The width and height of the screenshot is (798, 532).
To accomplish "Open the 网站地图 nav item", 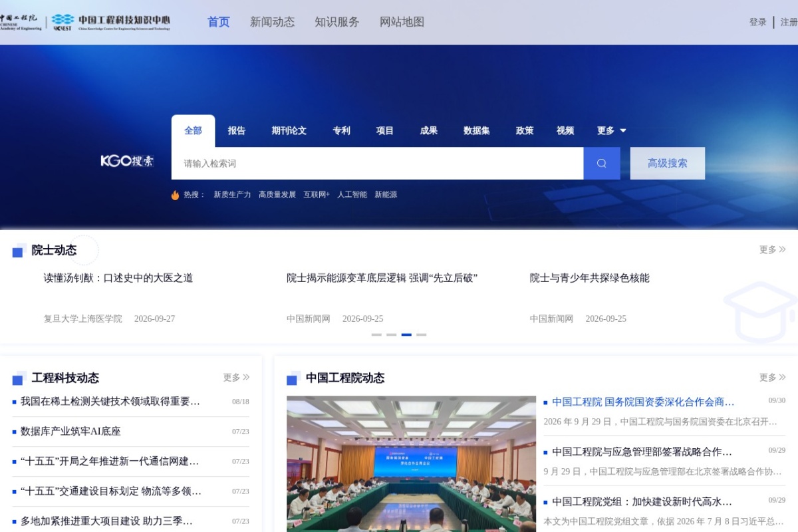I will 402,22.
